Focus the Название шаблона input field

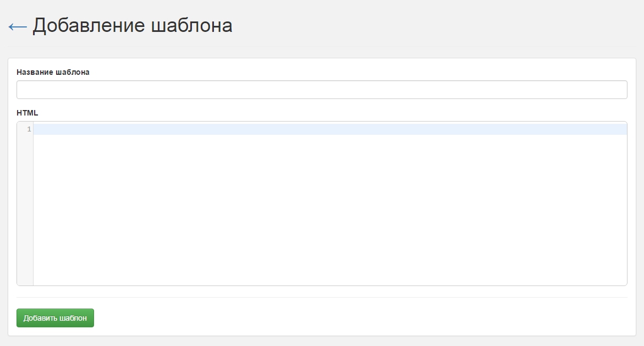click(x=322, y=90)
